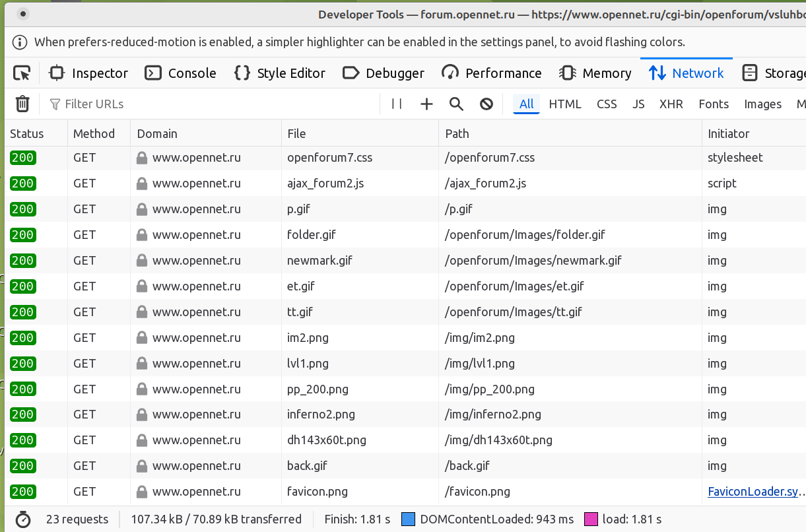Open the Memory tab

coord(595,73)
